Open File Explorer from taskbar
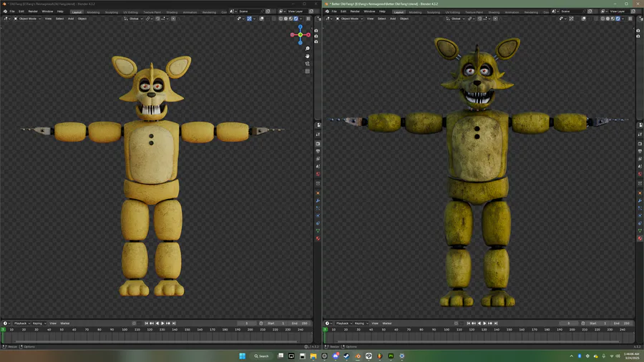 pyautogui.click(x=313, y=356)
